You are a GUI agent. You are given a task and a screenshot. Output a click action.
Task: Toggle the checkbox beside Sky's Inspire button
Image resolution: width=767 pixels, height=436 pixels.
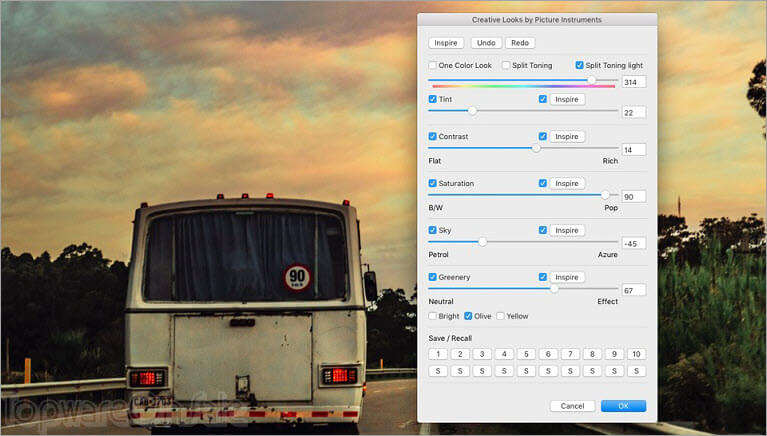point(542,230)
